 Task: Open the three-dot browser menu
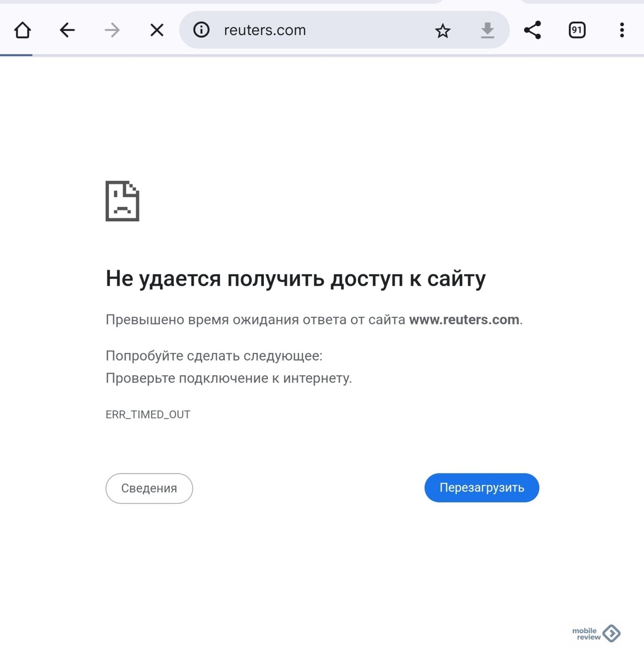[622, 30]
